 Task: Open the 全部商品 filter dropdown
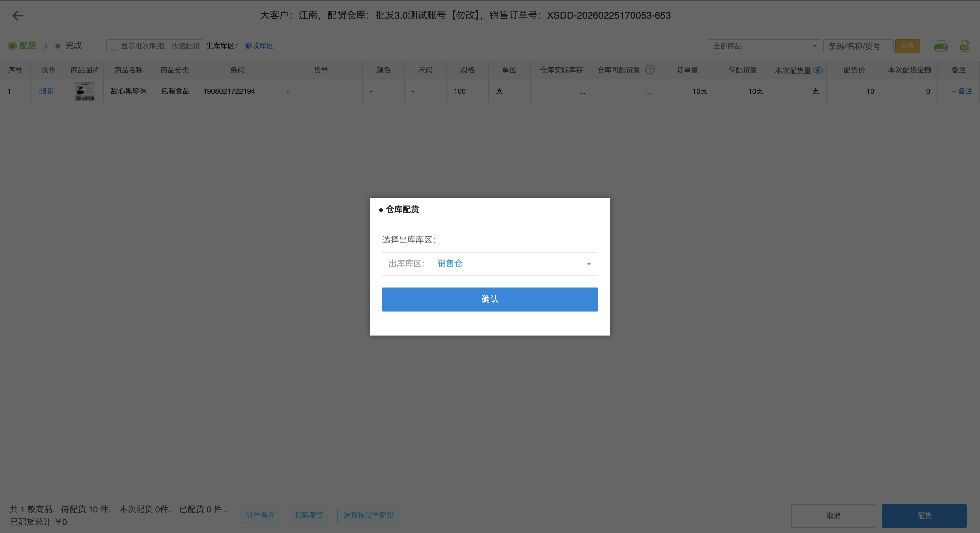click(x=764, y=46)
